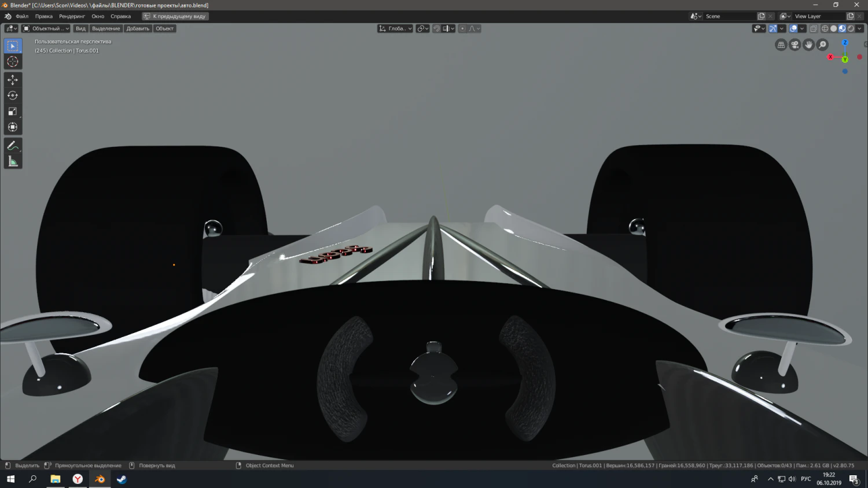868x488 pixels.
Task: Click the Camera view icon in the viewport
Action: point(795,45)
